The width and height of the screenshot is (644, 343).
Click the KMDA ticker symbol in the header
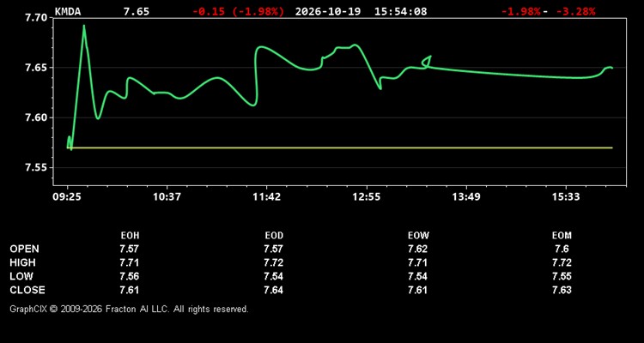click(68, 11)
